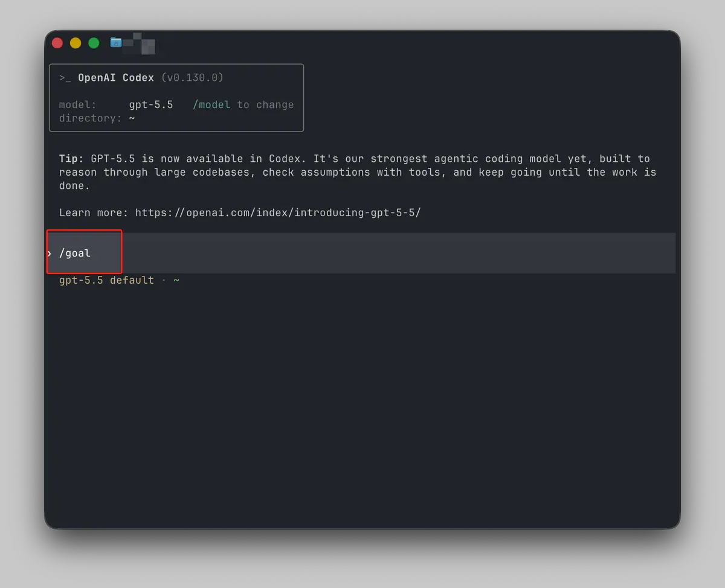
Task: Click the tilde directory value in header box
Action: click(132, 118)
